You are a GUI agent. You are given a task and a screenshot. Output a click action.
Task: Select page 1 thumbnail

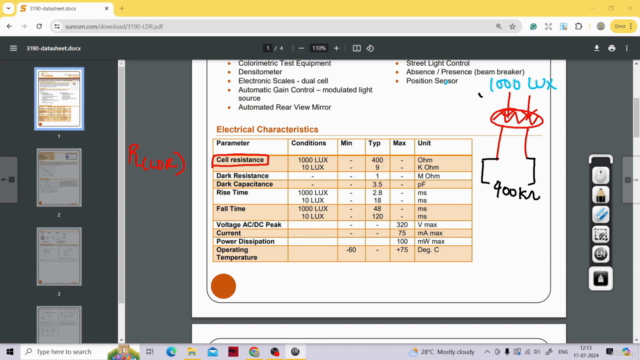pos(59,99)
